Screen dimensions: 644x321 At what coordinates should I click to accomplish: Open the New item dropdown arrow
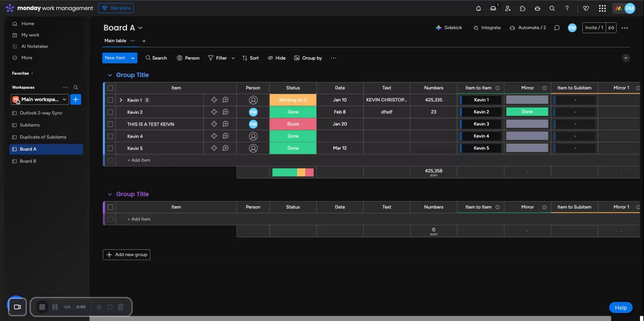coord(133,58)
